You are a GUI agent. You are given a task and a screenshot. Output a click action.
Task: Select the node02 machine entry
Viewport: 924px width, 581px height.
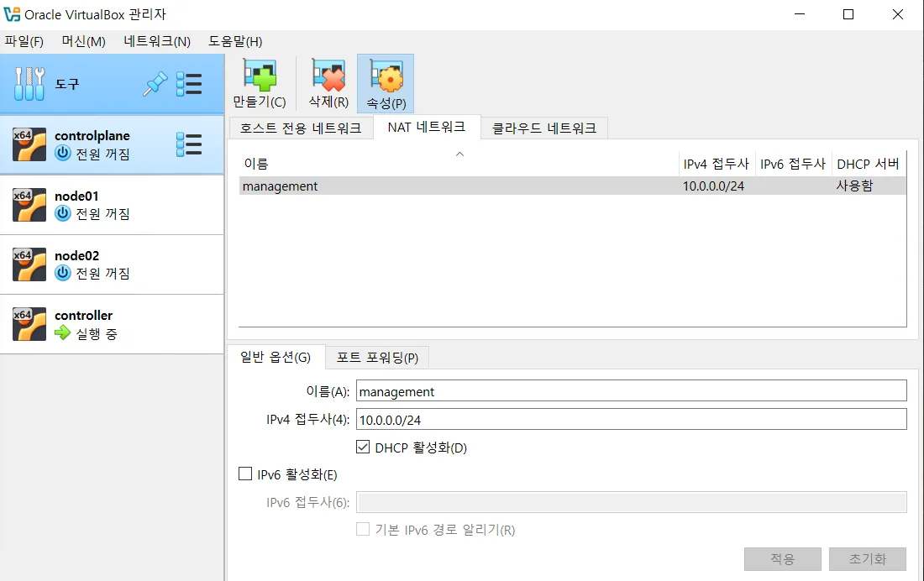click(112, 264)
